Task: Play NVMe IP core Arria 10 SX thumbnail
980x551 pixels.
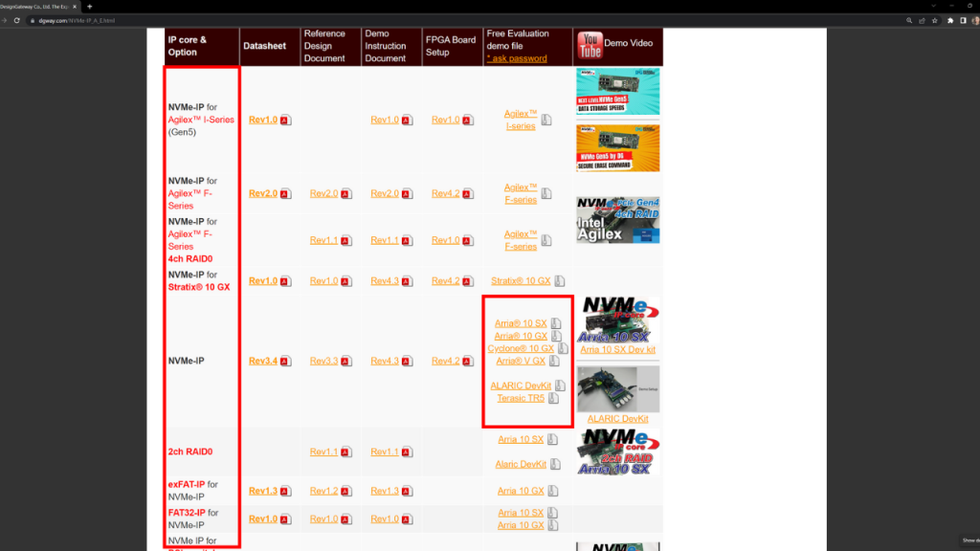Action: coord(617,320)
